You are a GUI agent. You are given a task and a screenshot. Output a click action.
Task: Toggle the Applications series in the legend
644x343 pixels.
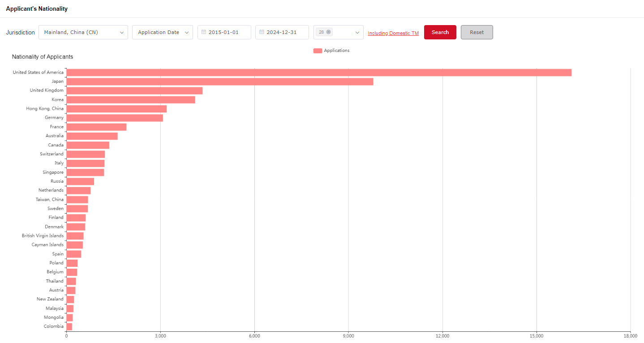click(x=331, y=51)
